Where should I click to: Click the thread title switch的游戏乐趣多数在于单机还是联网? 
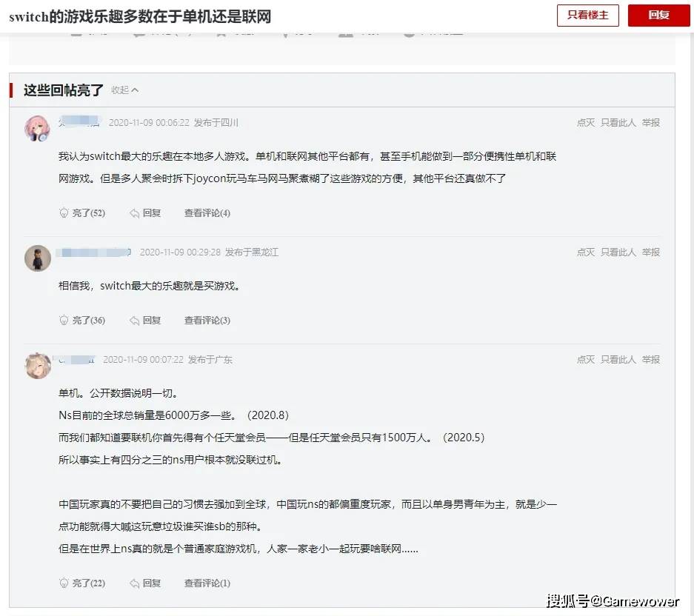(140, 17)
